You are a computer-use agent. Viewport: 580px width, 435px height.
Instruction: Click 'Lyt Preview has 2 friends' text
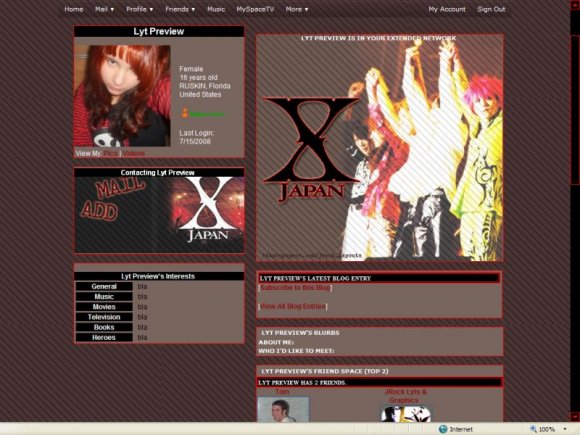coord(302,382)
